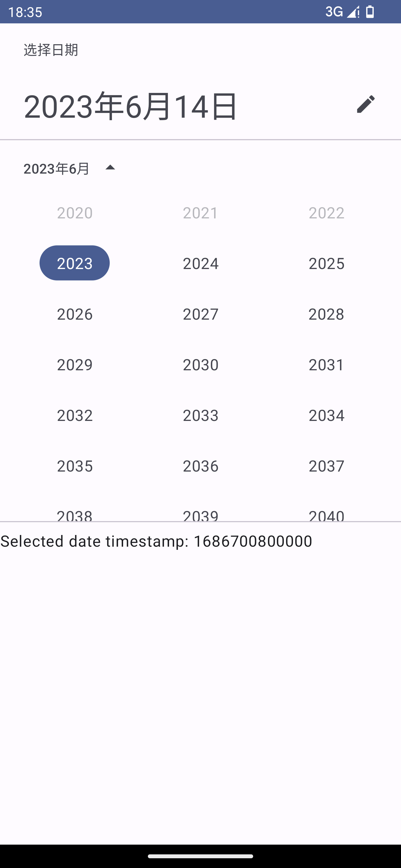401x868 pixels.
Task: Tap the battery icon in status bar
Action: pos(370,12)
